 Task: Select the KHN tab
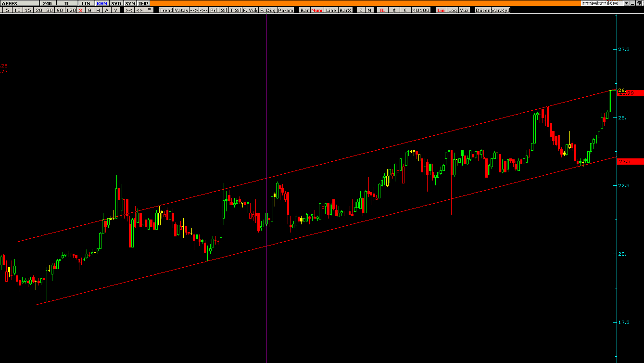[102, 3]
